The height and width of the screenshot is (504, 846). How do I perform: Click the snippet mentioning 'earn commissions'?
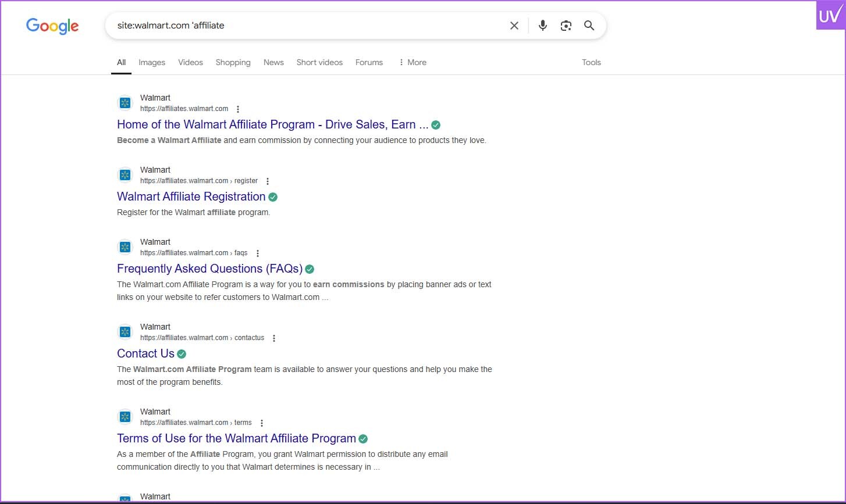coord(304,291)
